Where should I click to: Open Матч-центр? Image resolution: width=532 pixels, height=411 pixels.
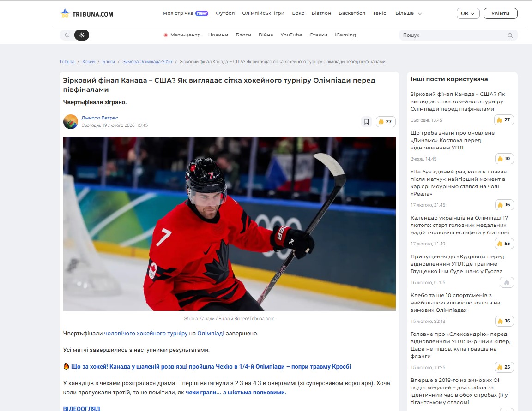185,35
